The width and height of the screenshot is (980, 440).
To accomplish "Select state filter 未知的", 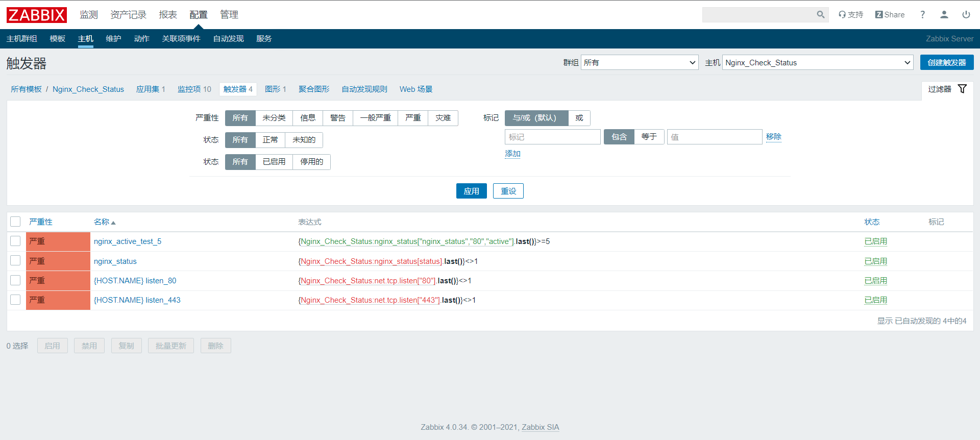I will (x=304, y=140).
